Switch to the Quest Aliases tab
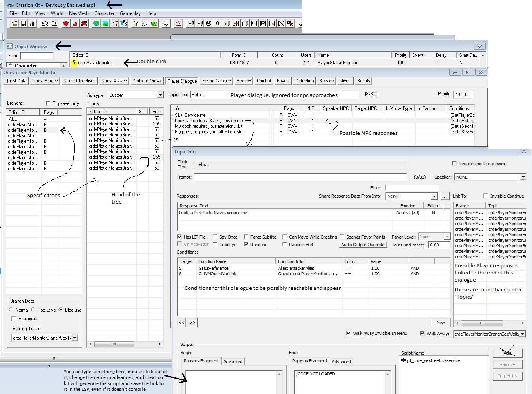This screenshot has height=394, width=532. point(114,81)
